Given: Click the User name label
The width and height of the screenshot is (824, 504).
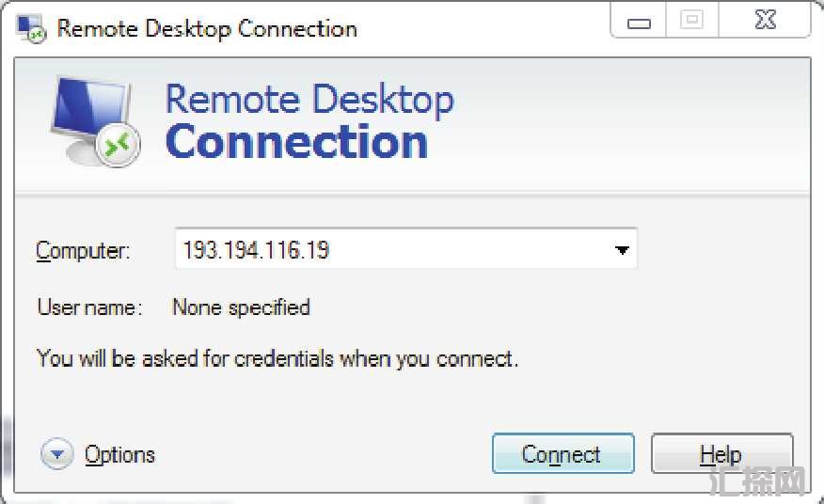Looking at the screenshot, I should (x=89, y=307).
